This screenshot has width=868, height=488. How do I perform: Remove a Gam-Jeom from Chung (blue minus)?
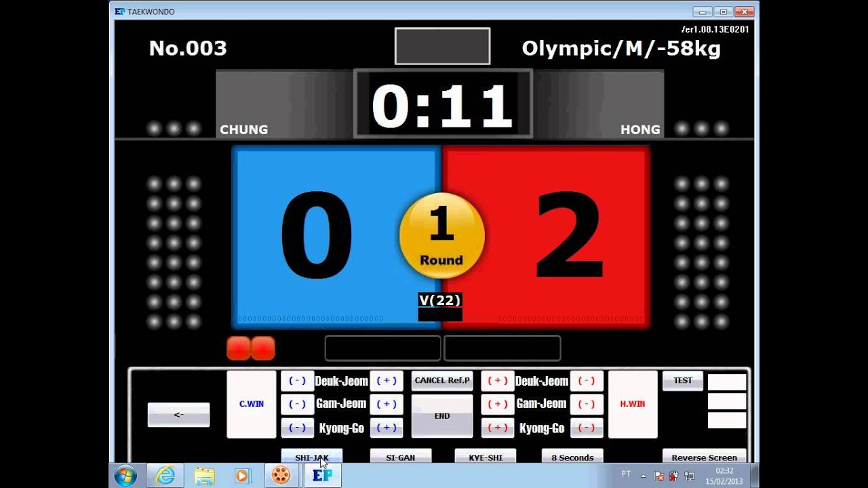click(x=297, y=404)
